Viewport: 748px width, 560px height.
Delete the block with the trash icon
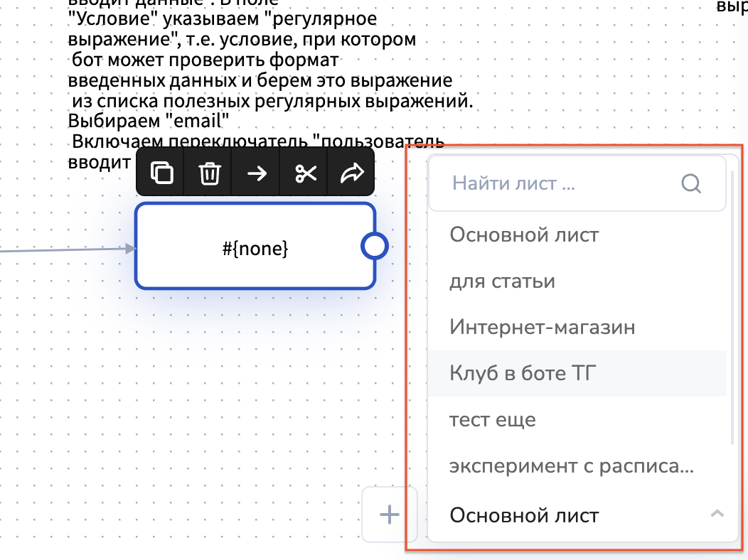click(x=209, y=173)
